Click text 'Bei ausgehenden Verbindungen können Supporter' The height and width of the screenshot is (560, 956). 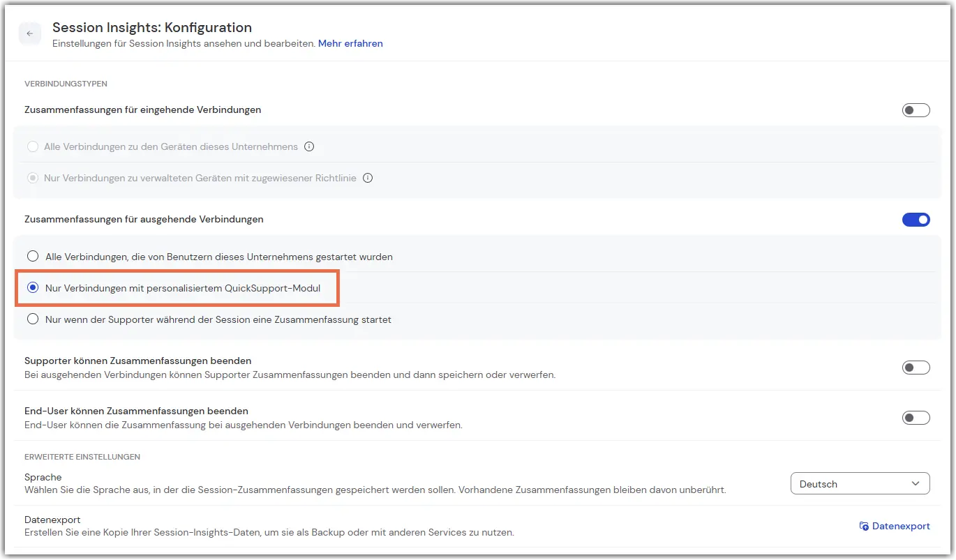point(290,374)
